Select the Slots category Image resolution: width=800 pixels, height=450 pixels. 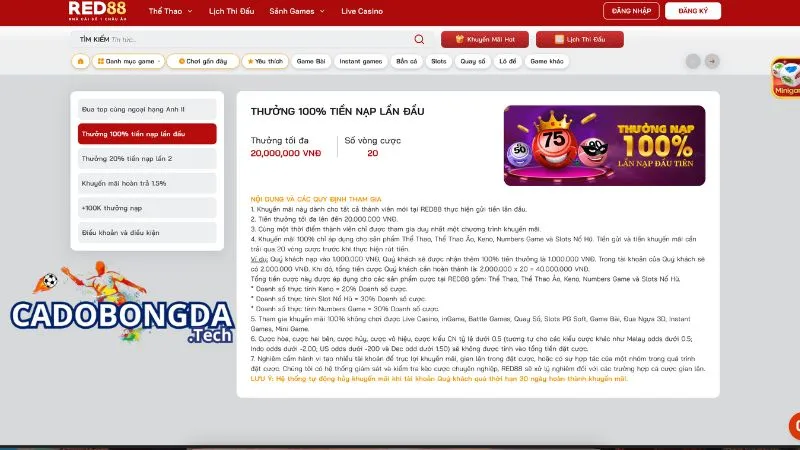tap(439, 61)
